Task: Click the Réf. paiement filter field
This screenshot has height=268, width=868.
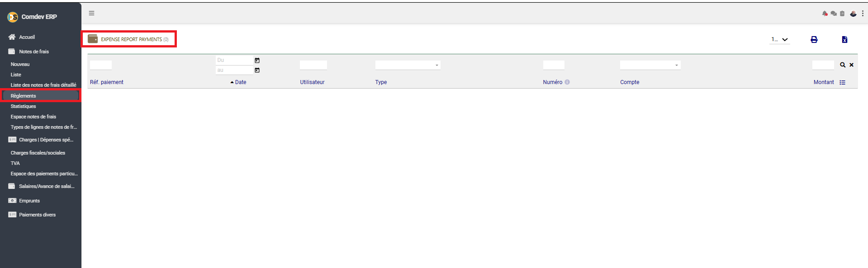Action: pyautogui.click(x=101, y=65)
